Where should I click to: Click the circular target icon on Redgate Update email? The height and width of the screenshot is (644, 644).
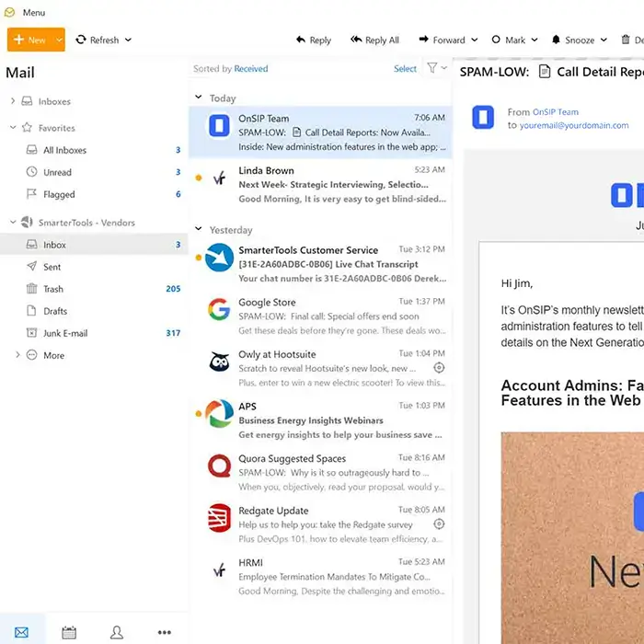[439, 523]
